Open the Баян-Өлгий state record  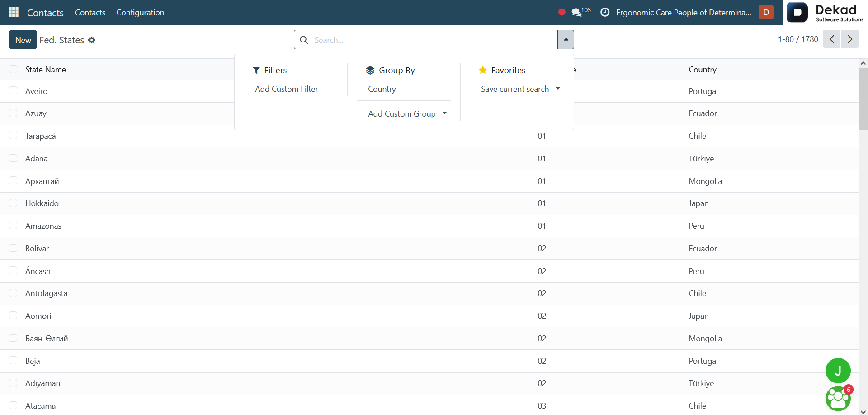(x=47, y=338)
